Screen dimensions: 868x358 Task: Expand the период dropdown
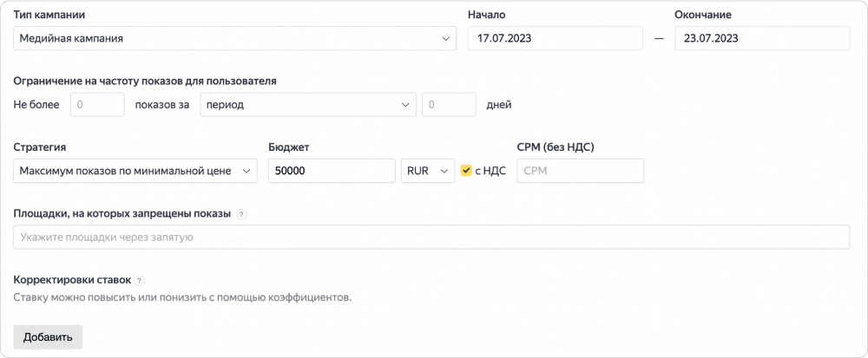(x=308, y=105)
